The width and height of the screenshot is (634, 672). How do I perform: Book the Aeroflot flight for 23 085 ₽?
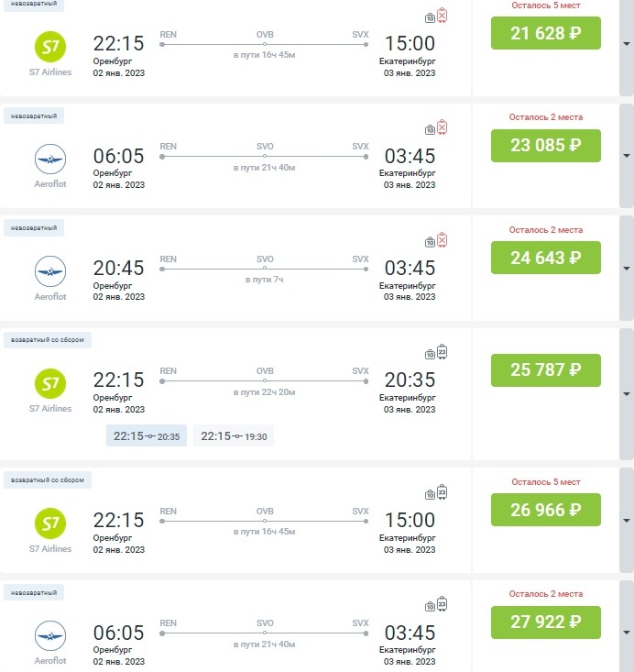[545, 146]
